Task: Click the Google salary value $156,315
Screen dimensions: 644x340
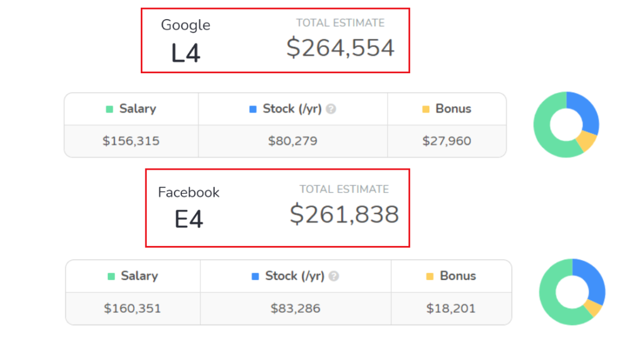Action: (131, 142)
